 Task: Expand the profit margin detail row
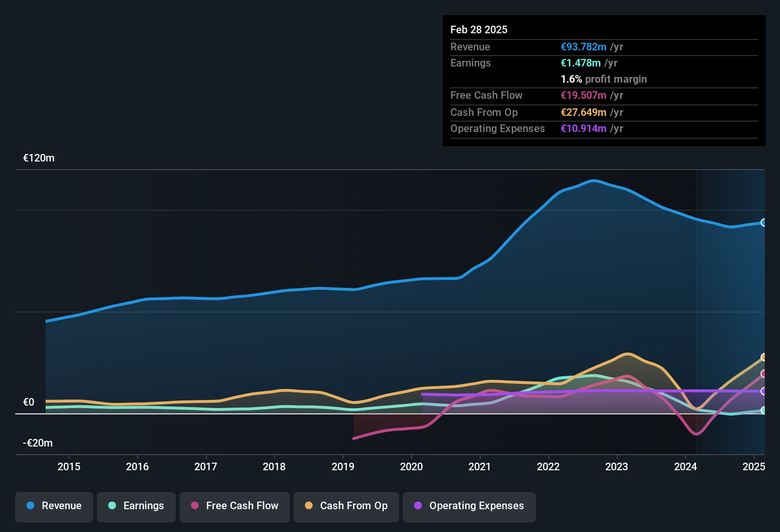click(x=604, y=79)
